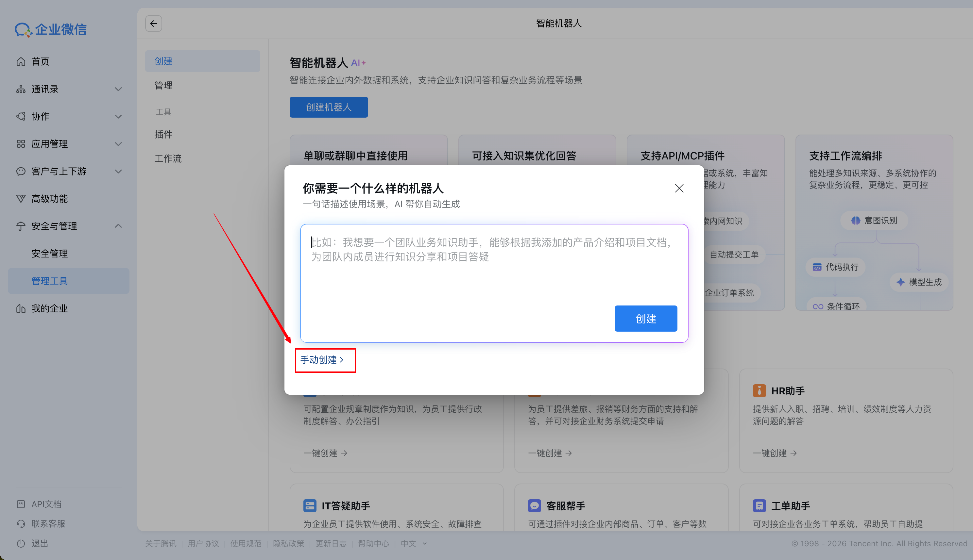Screen dimensions: 973x560
Task: Collapse the 安全与管理 section
Action: pos(119,226)
